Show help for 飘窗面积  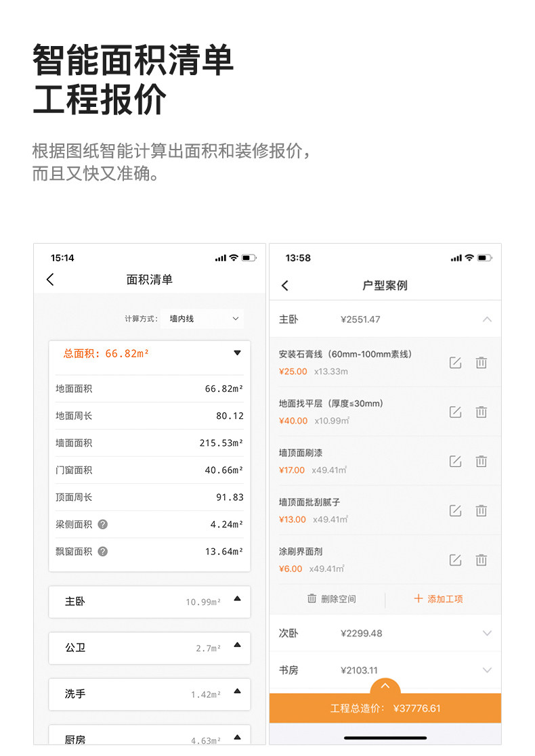(x=103, y=551)
